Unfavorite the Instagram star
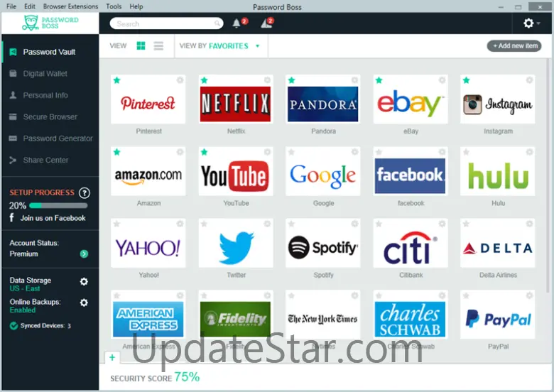Image resolution: width=554 pixels, height=392 pixels. pyautogui.click(x=467, y=80)
